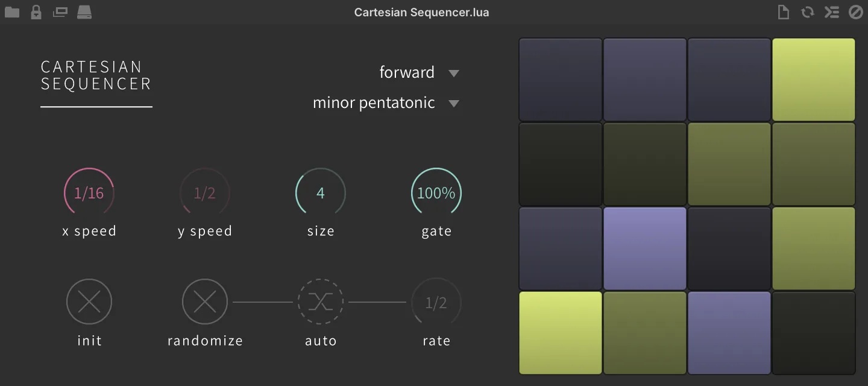The height and width of the screenshot is (386, 868).
Task: Select the third dark pad in the third row
Action: (729, 248)
